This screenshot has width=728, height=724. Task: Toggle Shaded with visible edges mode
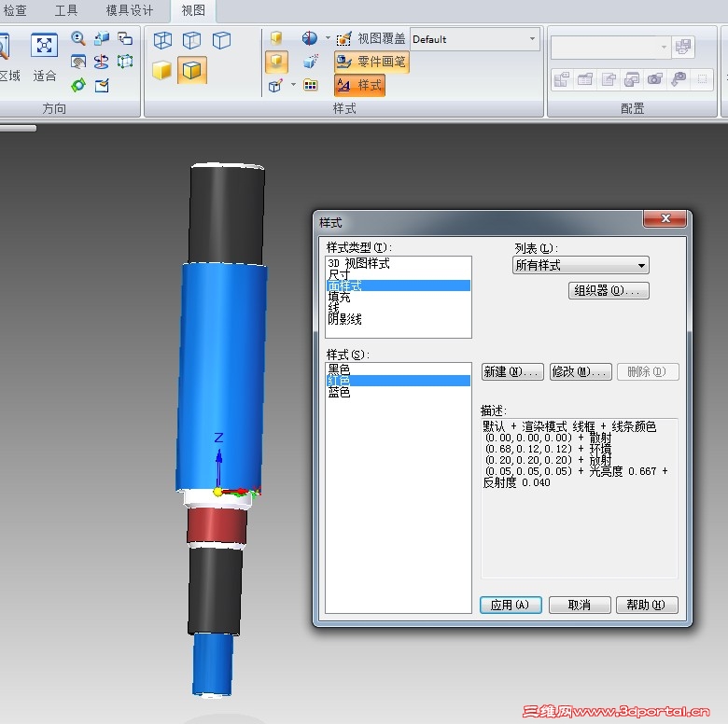pos(191,71)
